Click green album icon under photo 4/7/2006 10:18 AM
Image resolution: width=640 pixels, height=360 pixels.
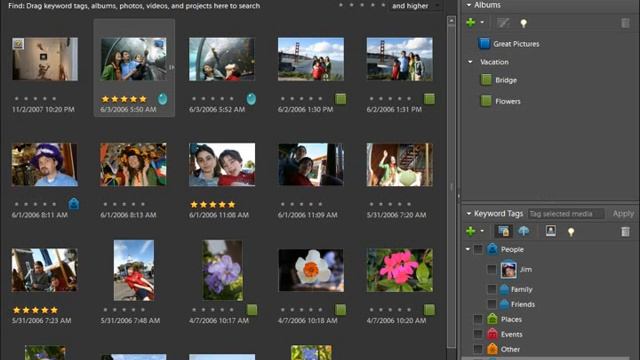point(341,310)
